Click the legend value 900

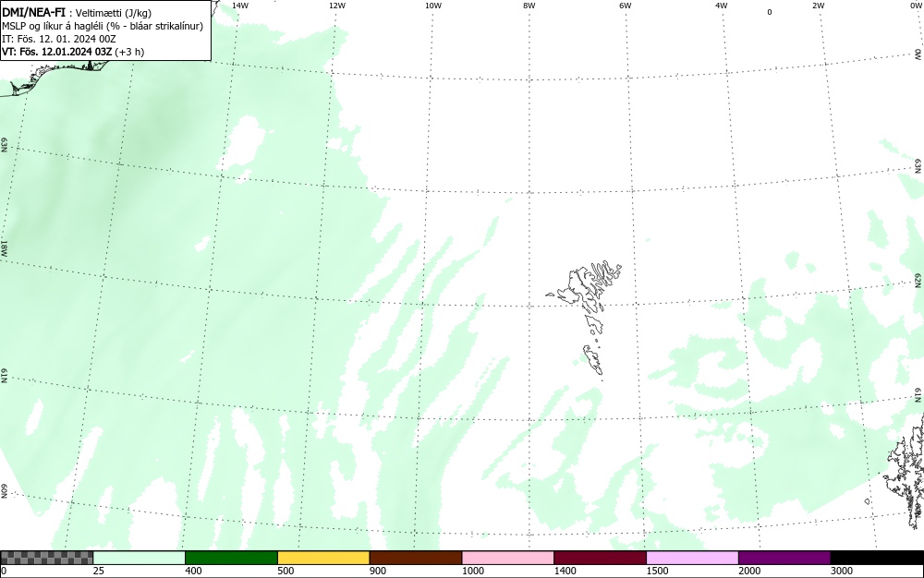pos(378,571)
